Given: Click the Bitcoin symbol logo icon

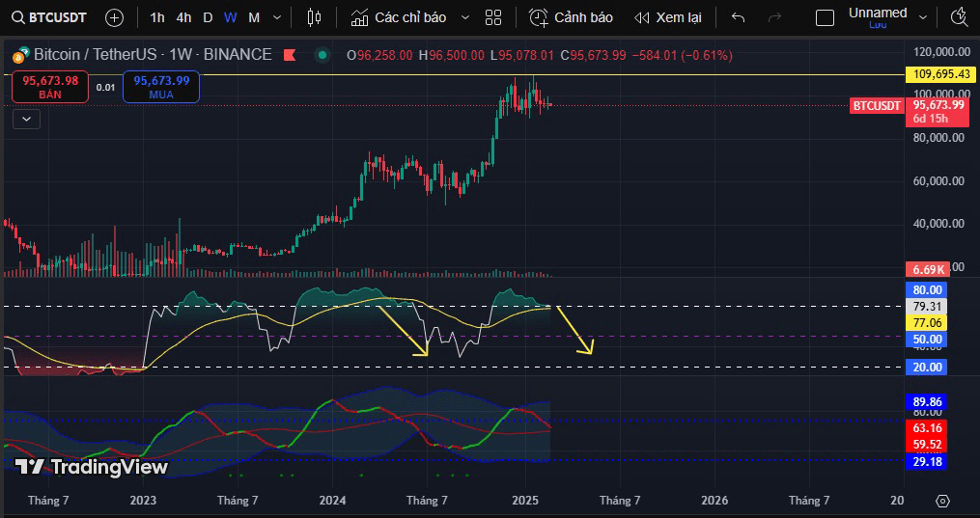Looking at the screenshot, I should (22, 55).
